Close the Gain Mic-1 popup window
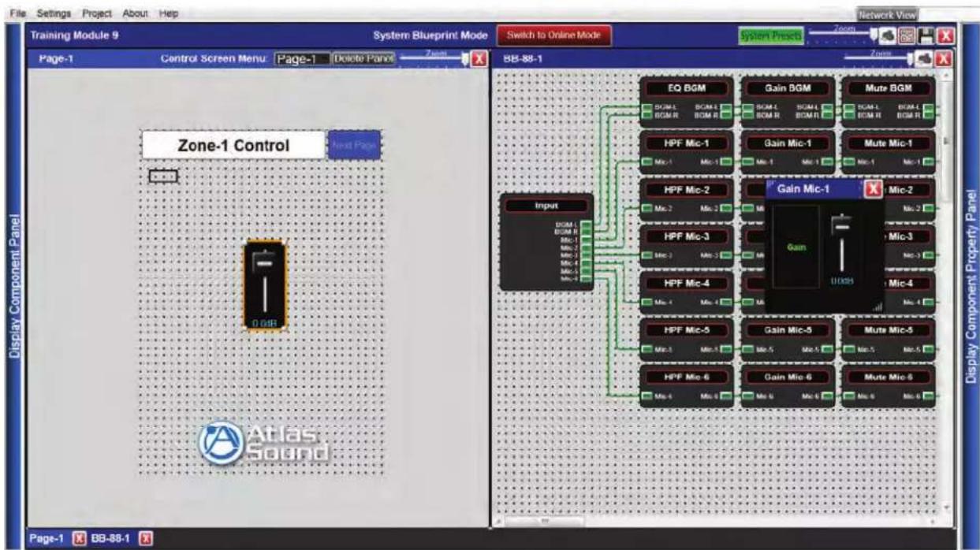 (873, 189)
